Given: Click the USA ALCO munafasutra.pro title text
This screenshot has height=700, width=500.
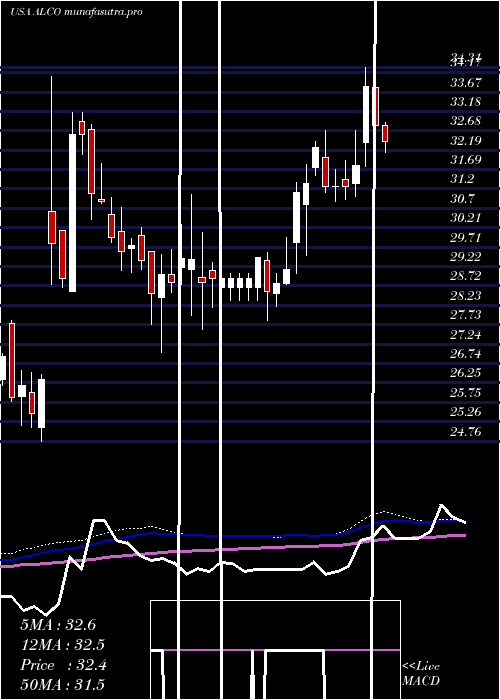Looking at the screenshot, I should (x=76, y=12).
